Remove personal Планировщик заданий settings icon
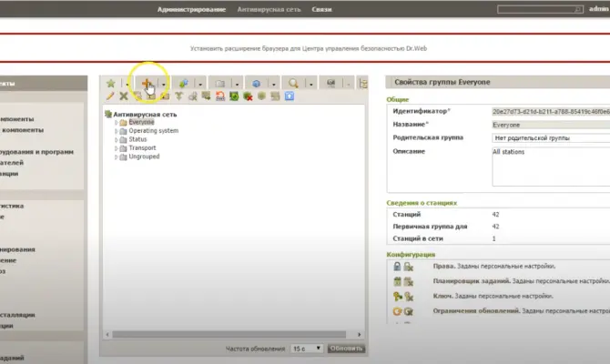The height and width of the screenshot is (364, 610). point(409,281)
